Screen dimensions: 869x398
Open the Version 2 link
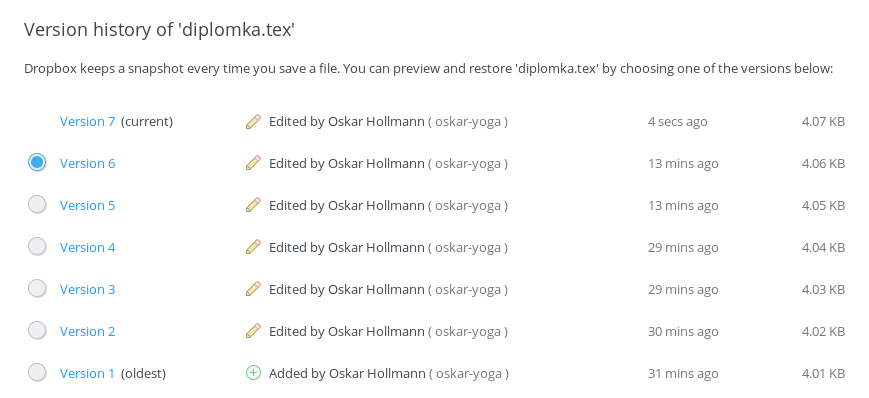pos(88,331)
